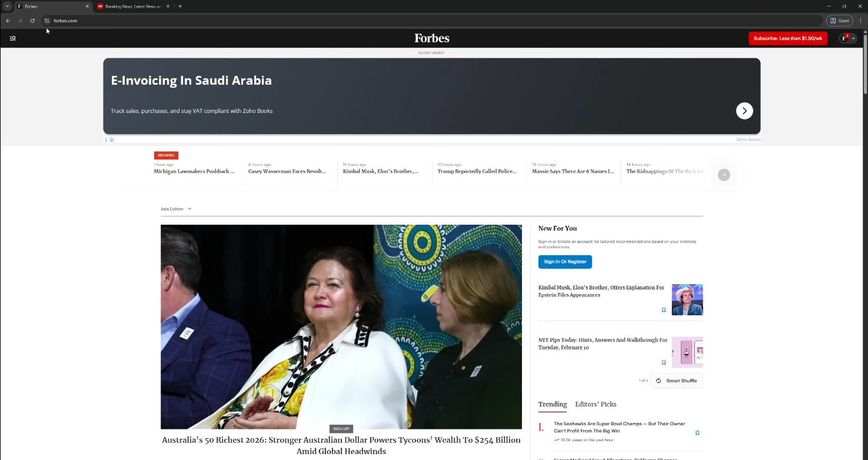868x460 pixels.
Task: Open the Australia's 50 Richest article image
Action: click(x=341, y=326)
